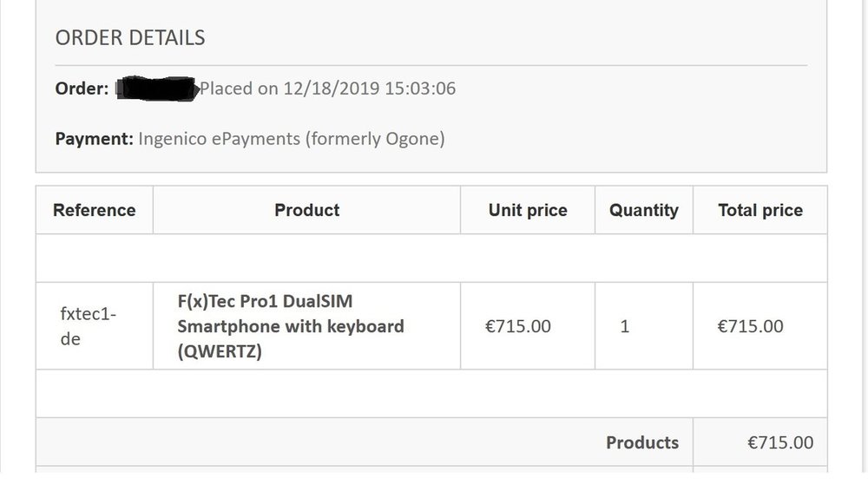Click the ORDER DETAILS heading
Screen dimensions: 868x491
click(x=130, y=37)
